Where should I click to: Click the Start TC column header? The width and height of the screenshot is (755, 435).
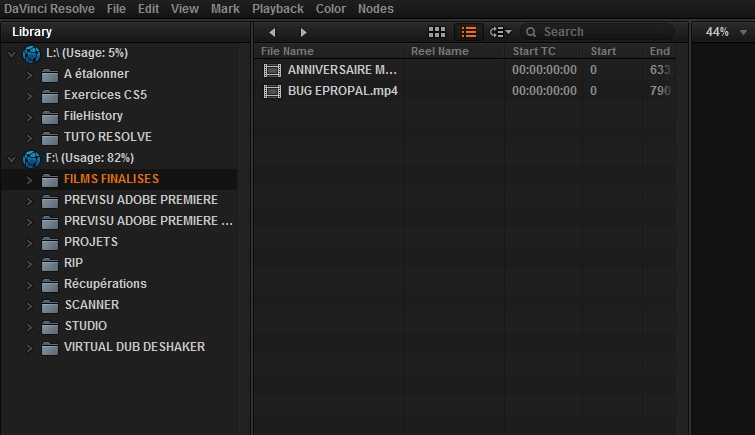tap(533, 51)
